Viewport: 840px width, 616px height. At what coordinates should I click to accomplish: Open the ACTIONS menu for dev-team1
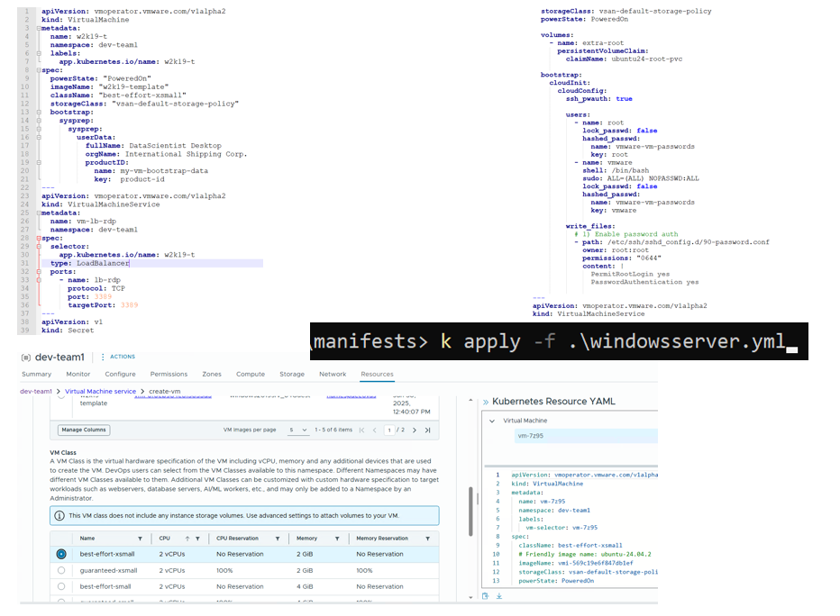point(116,357)
